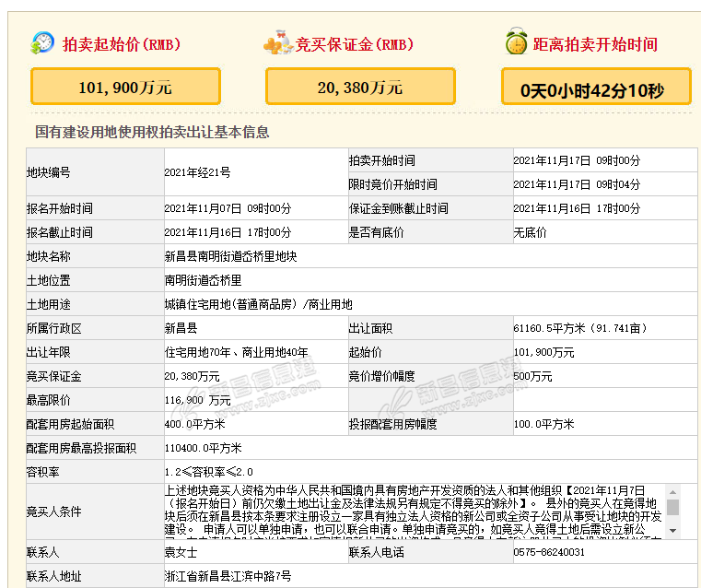Click scrollbar thumb in bidder conditions box
701x588 pixels.
[x=672, y=507]
